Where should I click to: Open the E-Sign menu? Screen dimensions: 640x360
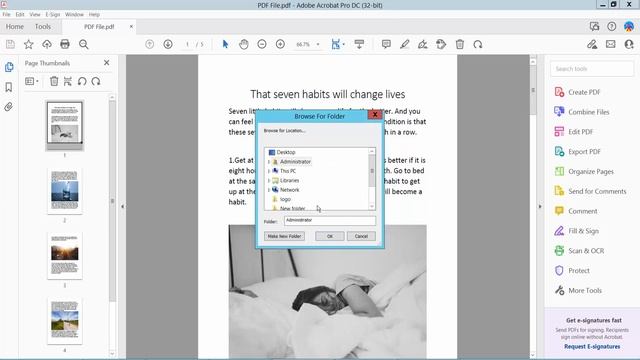point(53,14)
